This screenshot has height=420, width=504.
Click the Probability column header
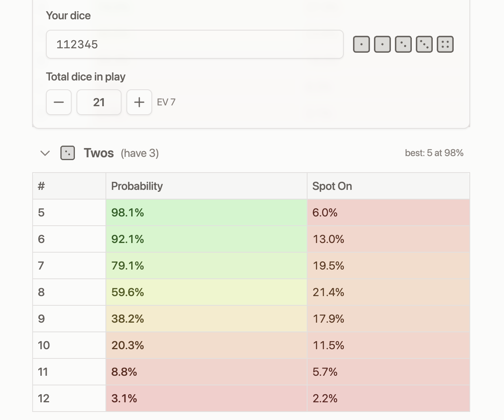tap(137, 186)
